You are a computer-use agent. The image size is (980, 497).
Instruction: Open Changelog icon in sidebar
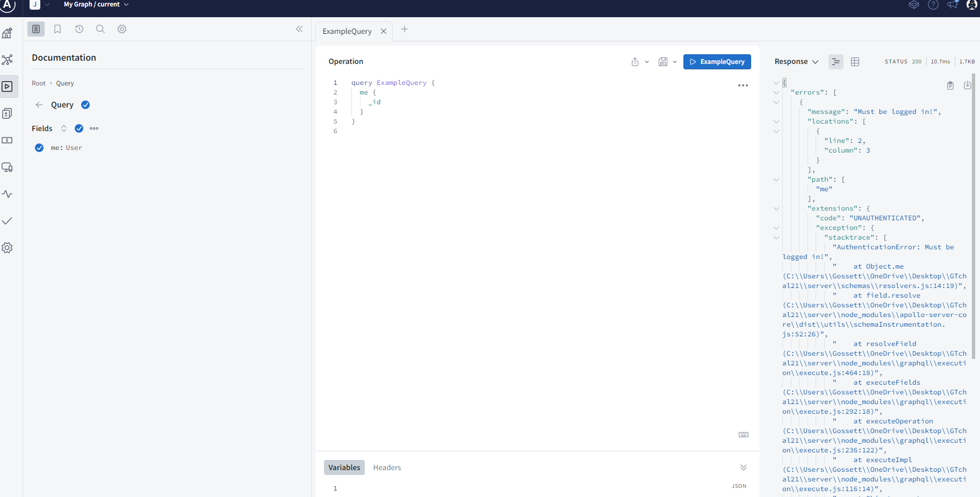8,113
